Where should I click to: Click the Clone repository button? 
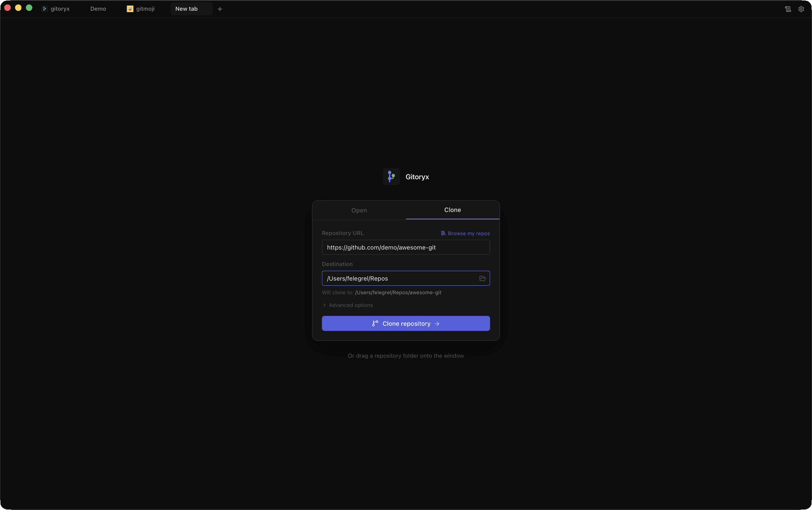(406, 324)
